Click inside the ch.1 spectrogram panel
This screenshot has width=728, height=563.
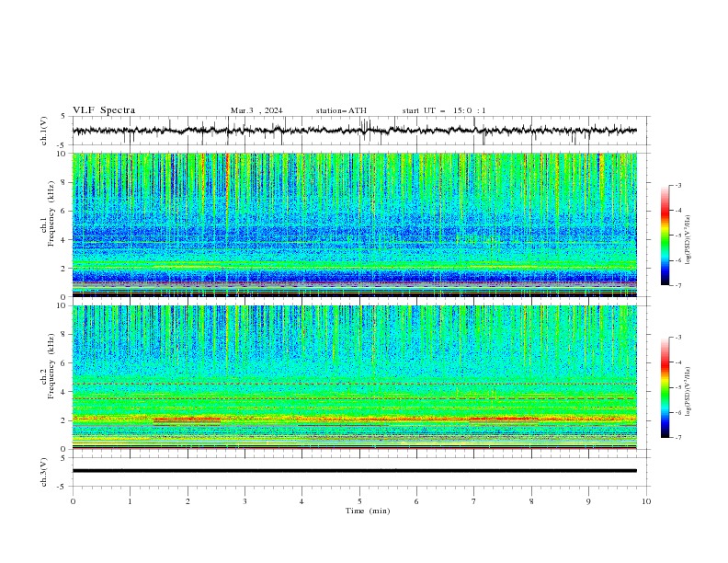pos(354,224)
